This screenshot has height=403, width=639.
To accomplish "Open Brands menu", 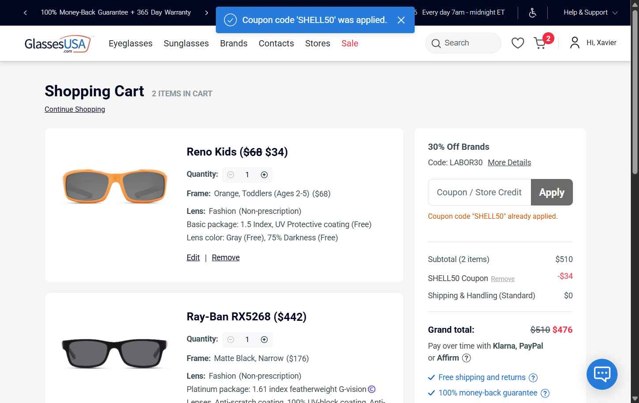I will point(234,43).
